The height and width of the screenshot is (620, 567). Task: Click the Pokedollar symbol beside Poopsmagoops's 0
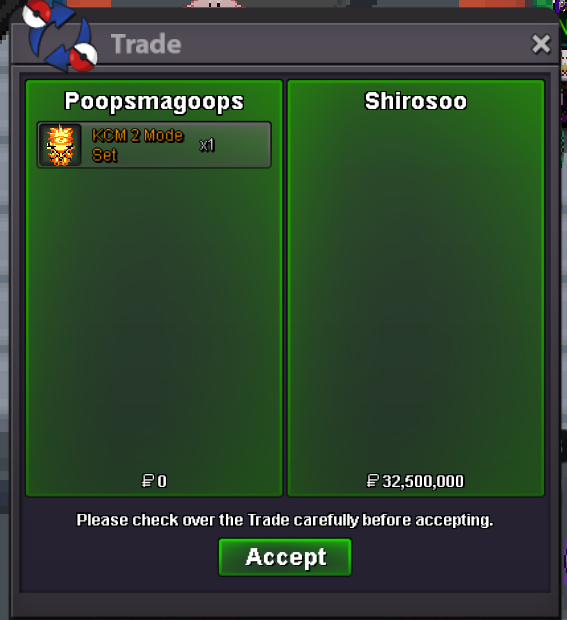(148, 481)
